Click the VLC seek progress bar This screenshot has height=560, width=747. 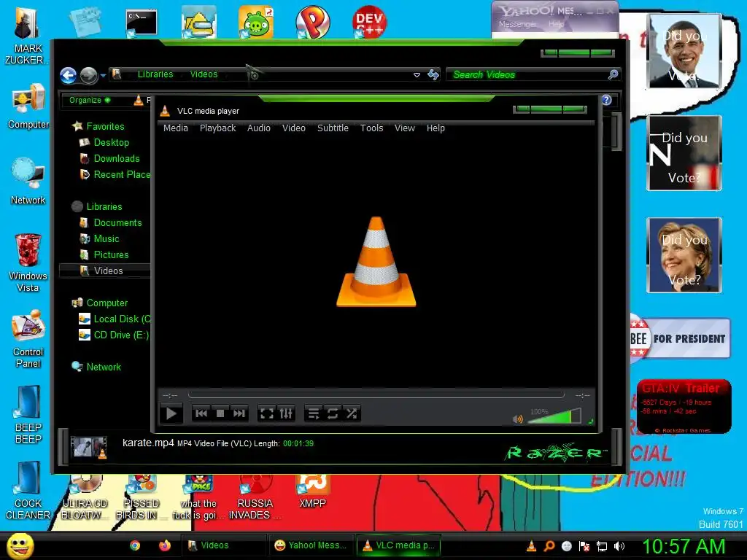[x=376, y=394]
